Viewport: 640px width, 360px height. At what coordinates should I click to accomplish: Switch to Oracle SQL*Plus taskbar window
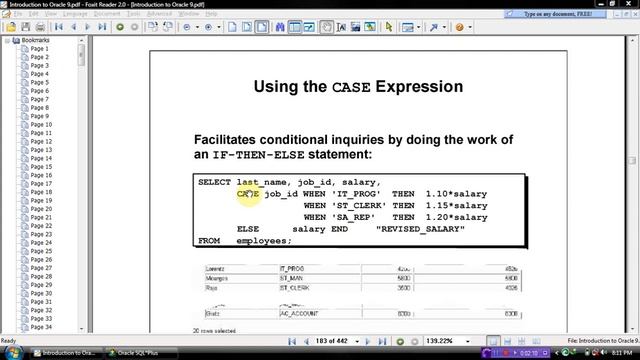pyautogui.click(x=141, y=353)
